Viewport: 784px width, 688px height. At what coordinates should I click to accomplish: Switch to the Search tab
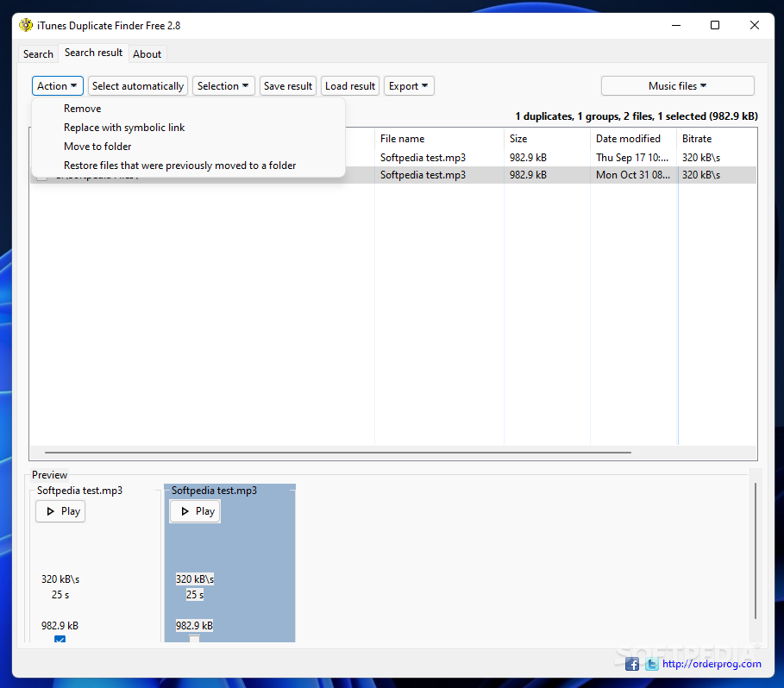tap(38, 54)
